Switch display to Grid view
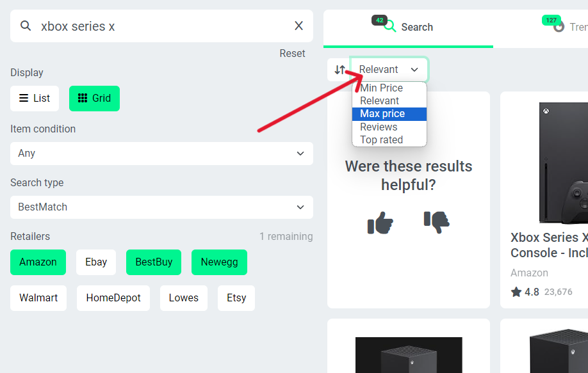The image size is (588, 373). (95, 99)
